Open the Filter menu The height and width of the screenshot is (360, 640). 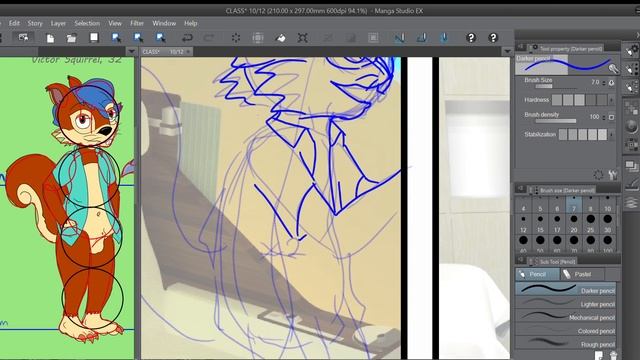click(137, 23)
